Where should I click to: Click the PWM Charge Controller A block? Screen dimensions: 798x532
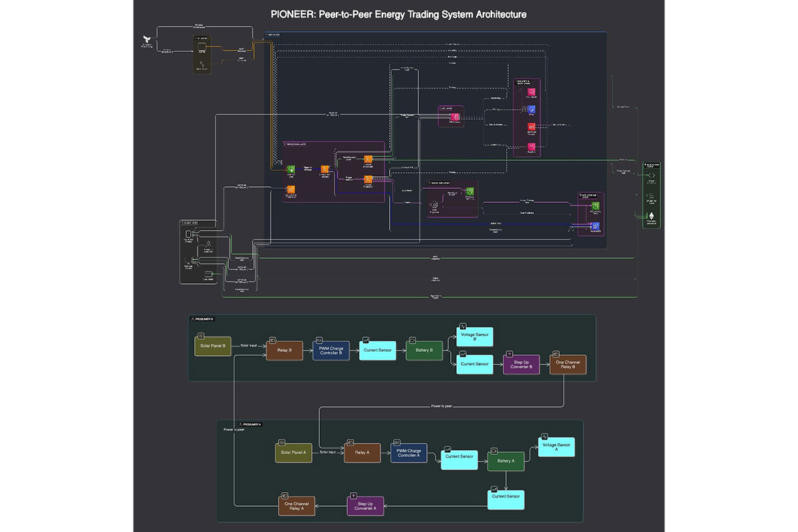pyautogui.click(x=409, y=453)
